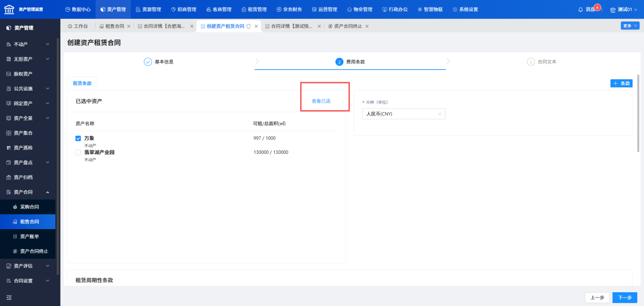Click the 资产巡检 sidebar icon
Image resolution: width=644 pixels, height=306 pixels.
(x=9, y=148)
